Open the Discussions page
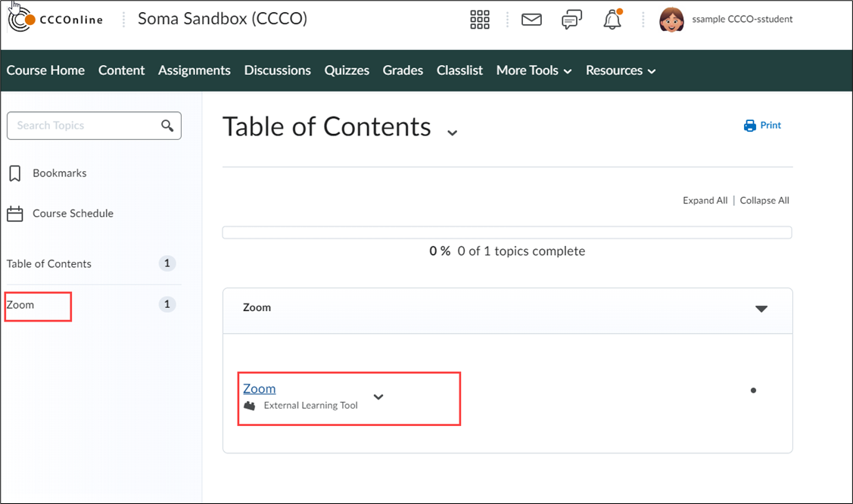 tap(278, 70)
